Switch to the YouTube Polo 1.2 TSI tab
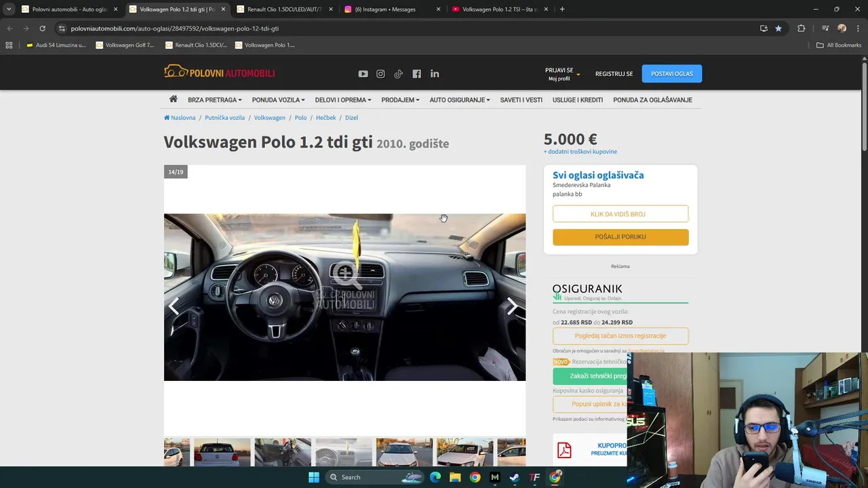Image resolution: width=868 pixels, height=488 pixels. [500, 9]
